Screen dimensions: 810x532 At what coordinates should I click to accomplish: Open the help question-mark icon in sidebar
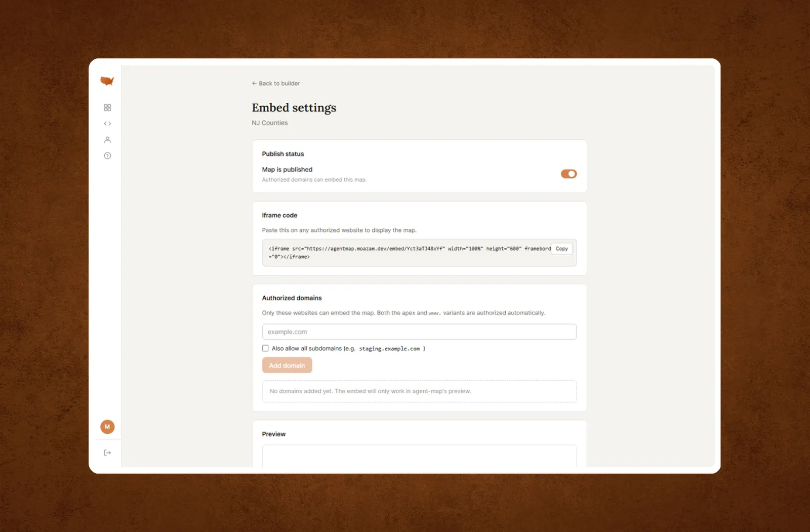point(107,156)
